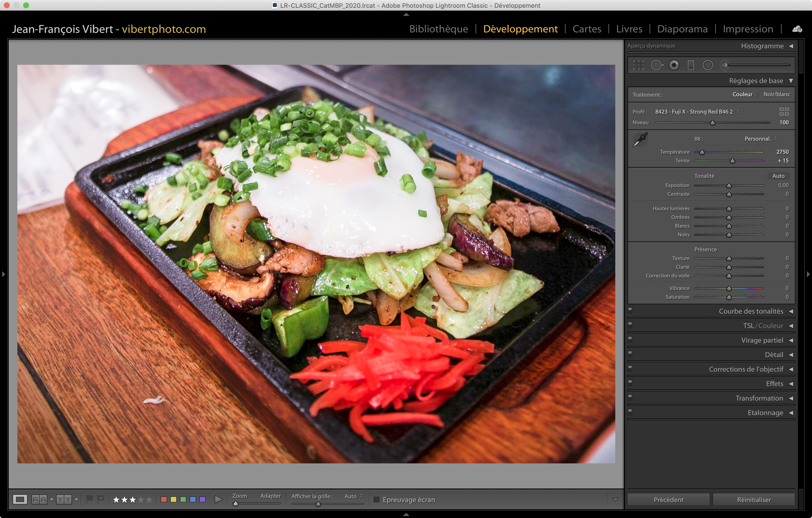Set treatment to Noir/blanc

click(776, 94)
